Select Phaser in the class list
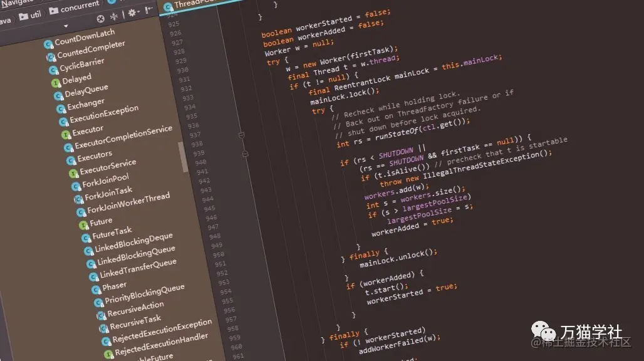This screenshot has width=644, height=361. (x=114, y=286)
